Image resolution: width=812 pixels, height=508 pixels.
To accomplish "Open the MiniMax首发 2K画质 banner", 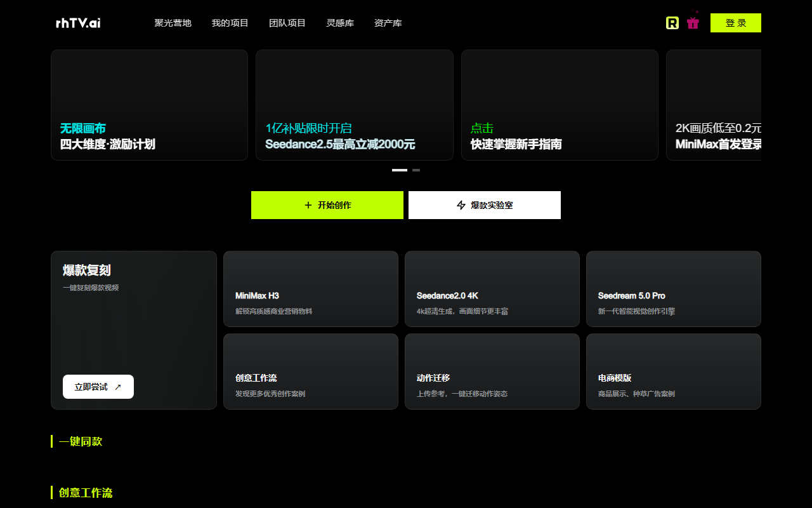I will tap(714, 105).
